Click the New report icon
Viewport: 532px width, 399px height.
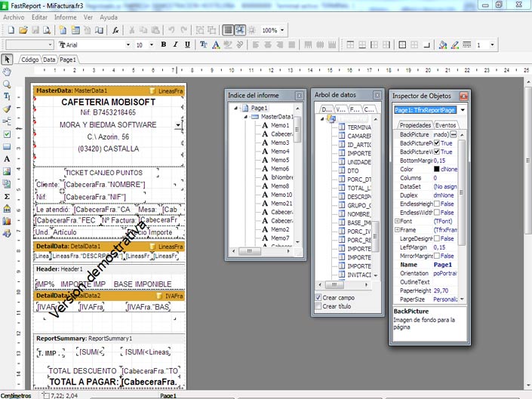(x=11, y=30)
